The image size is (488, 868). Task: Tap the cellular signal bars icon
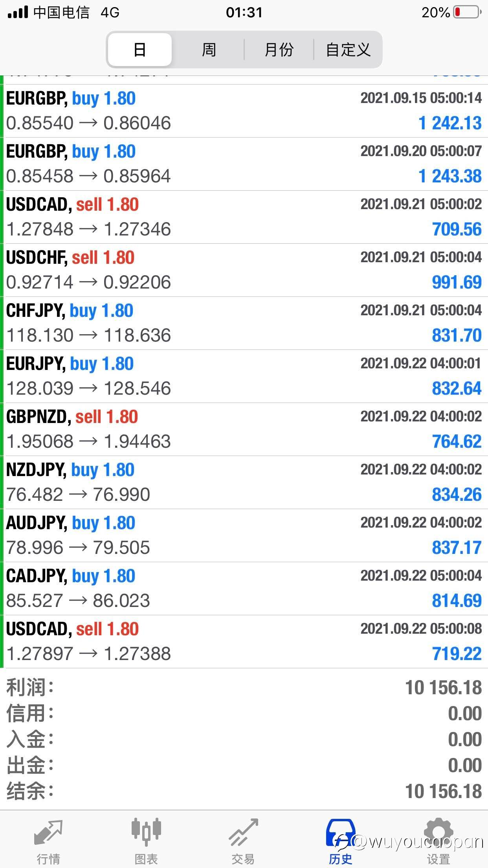18,13
